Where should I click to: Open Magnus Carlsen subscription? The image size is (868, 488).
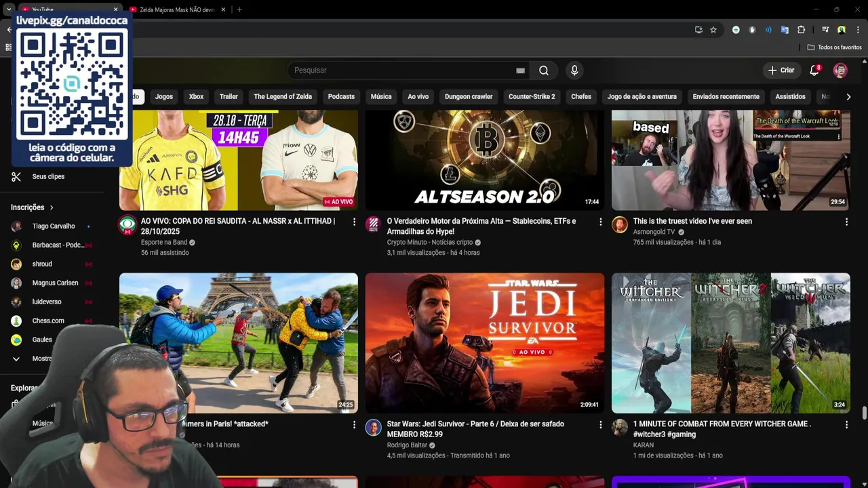(54, 283)
